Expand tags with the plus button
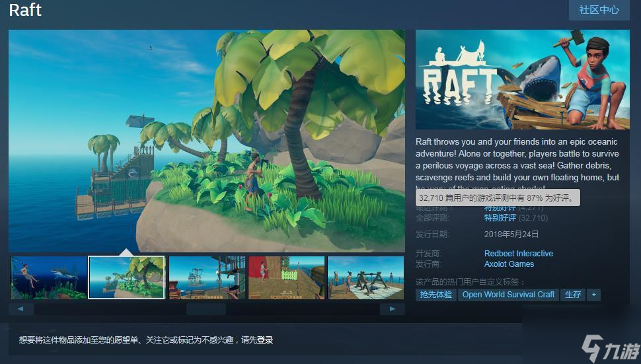 593,295
